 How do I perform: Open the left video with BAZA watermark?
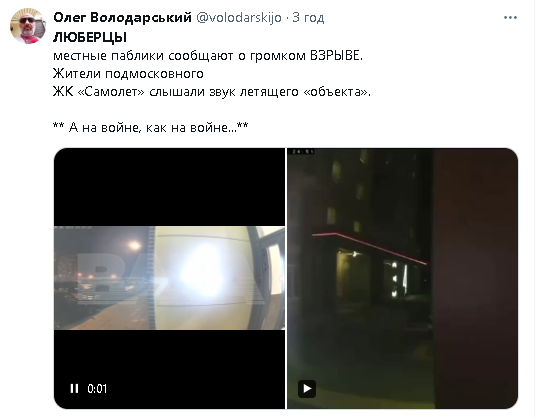(x=170, y=278)
